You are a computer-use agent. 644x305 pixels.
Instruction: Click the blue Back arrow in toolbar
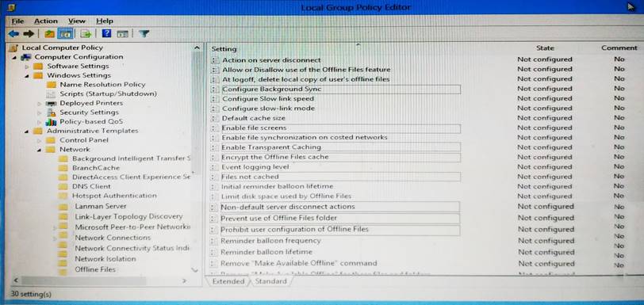click(13, 33)
